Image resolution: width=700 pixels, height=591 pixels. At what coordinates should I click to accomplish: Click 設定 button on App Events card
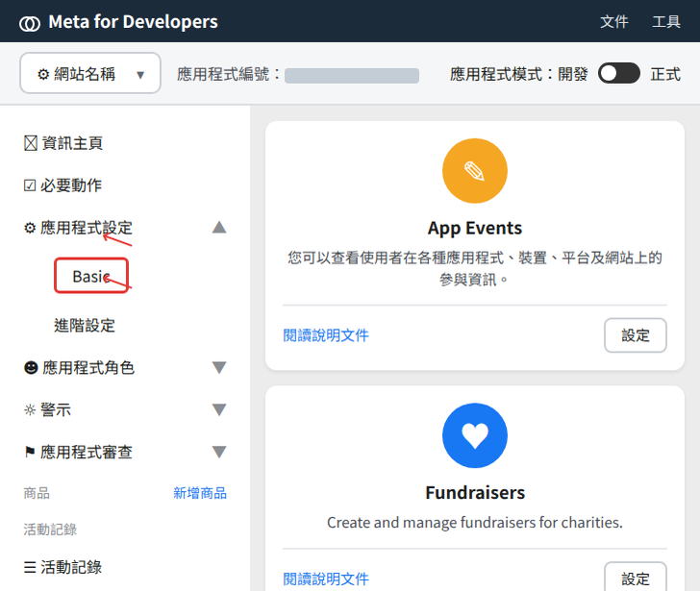tap(636, 335)
